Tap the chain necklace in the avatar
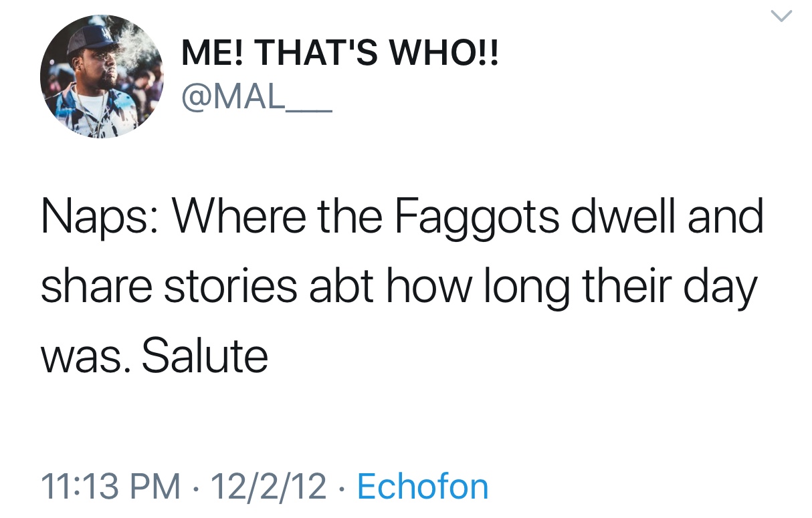Screen dimensions: 812x518 tap(92, 110)
